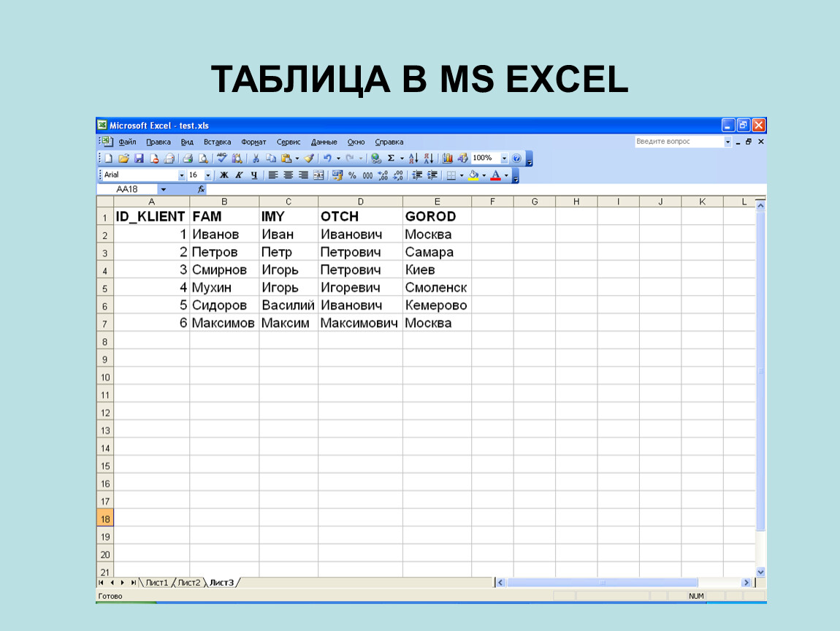Switch to the Лист2 sheet tab

click(x=188, y=583)
